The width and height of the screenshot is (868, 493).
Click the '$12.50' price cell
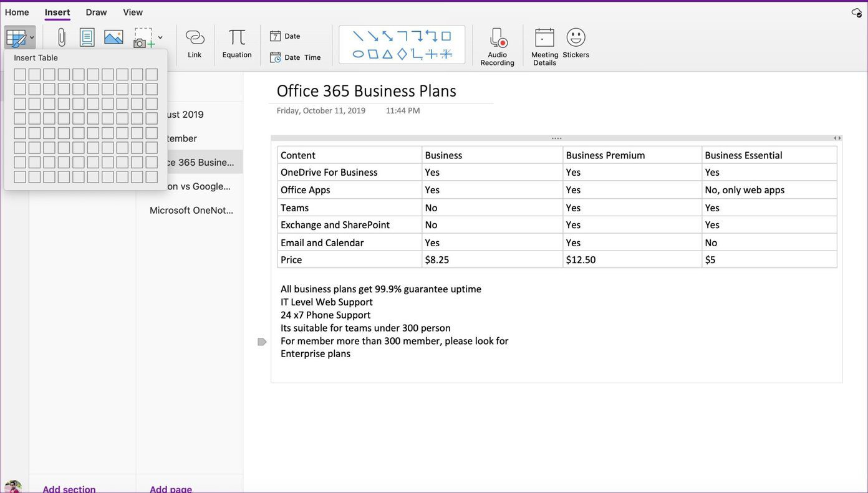click(632, 260)
